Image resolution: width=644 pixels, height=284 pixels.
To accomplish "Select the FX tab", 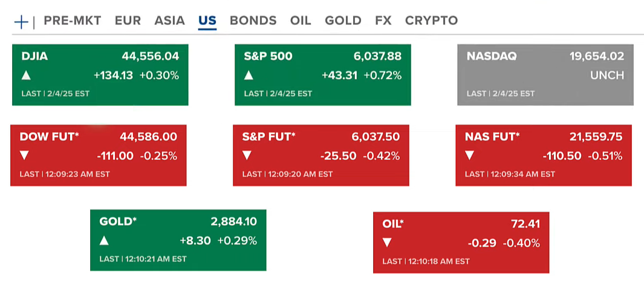I will click(383, 21).
